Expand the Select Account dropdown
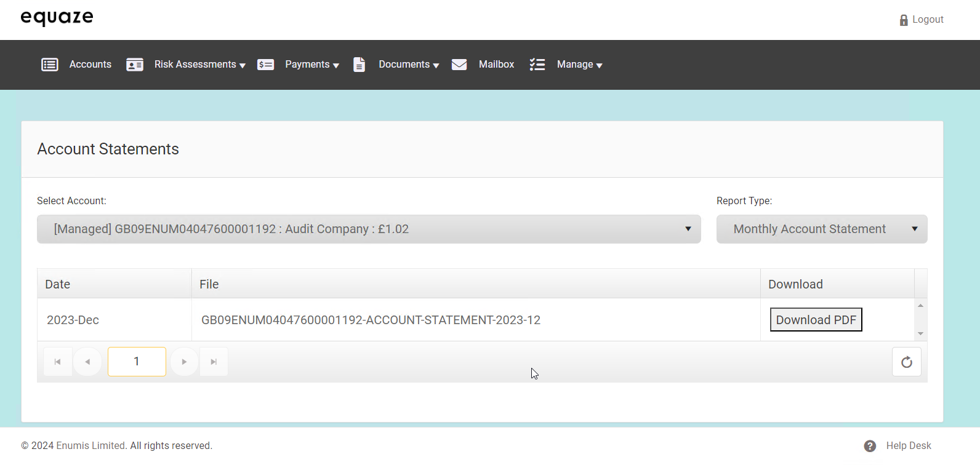This screenshot has width=980, height=465. (x=368, y=229)
